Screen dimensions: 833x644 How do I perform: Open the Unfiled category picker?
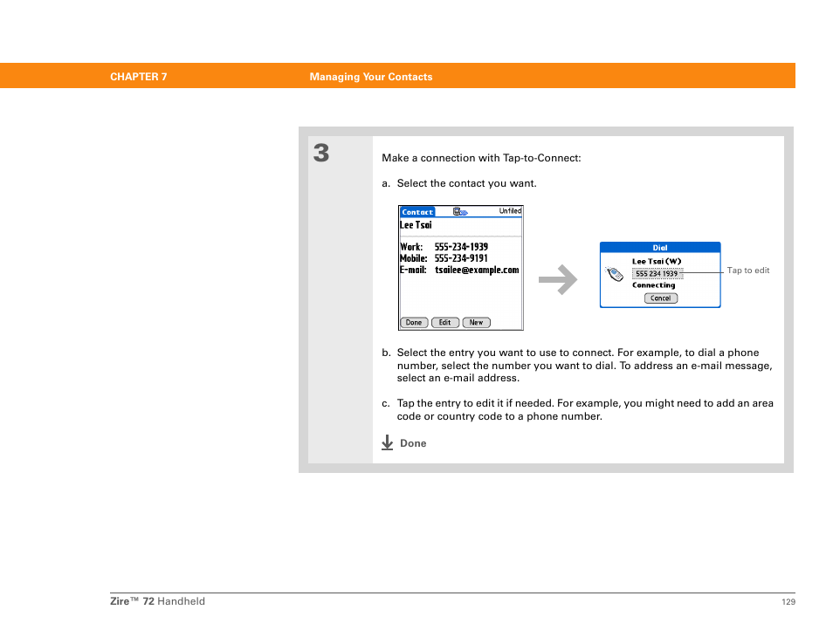click(510, 211)
